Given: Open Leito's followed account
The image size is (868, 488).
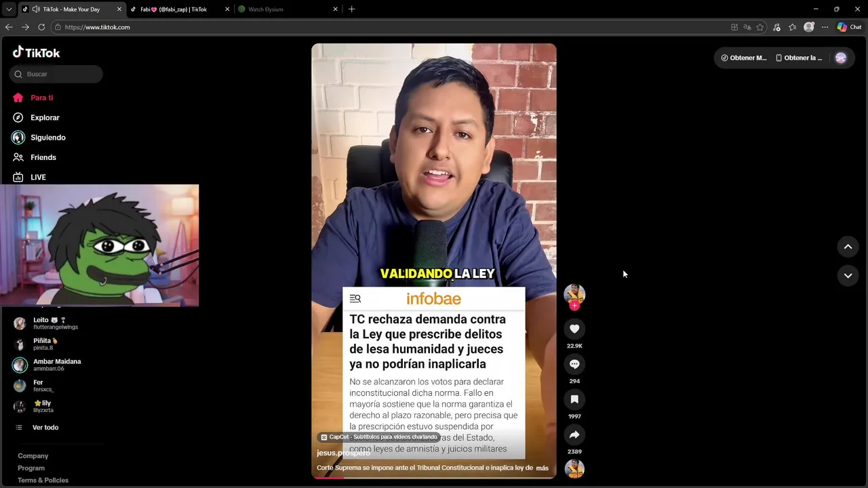Looking at the screenshot, I should 56,323.
